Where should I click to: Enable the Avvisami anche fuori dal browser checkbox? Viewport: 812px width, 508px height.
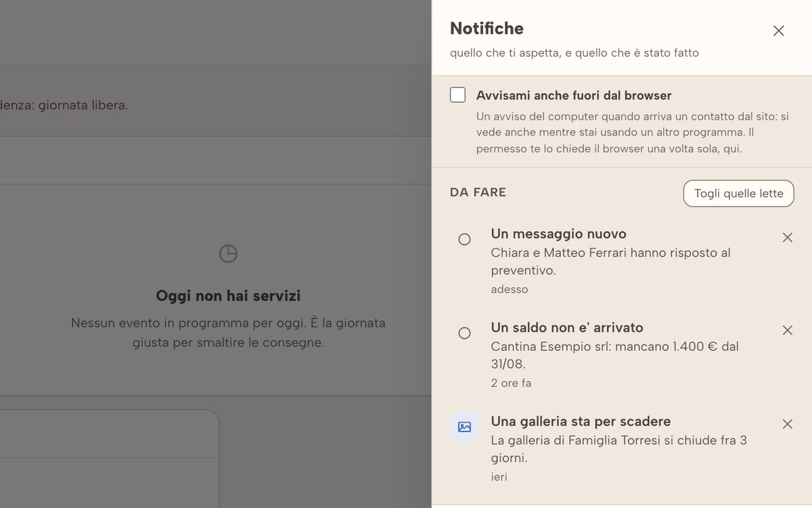point(458,95)
